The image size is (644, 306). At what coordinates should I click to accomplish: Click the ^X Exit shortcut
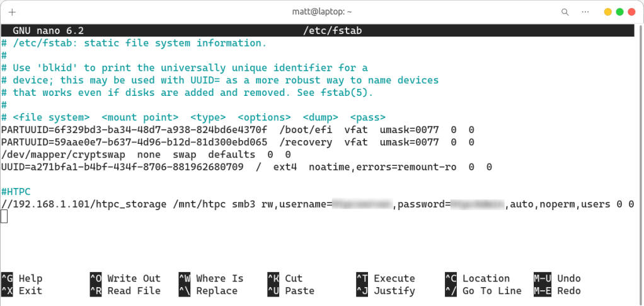click(22, 291)
